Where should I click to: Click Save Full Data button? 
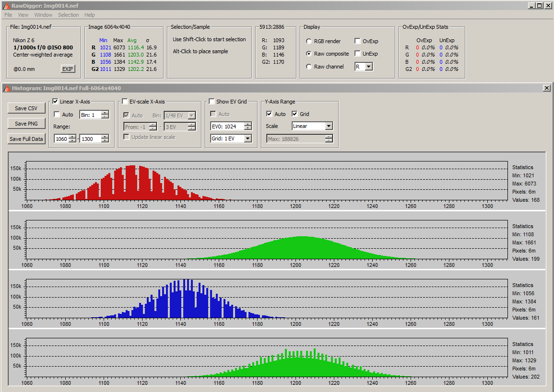click(26, 139)
